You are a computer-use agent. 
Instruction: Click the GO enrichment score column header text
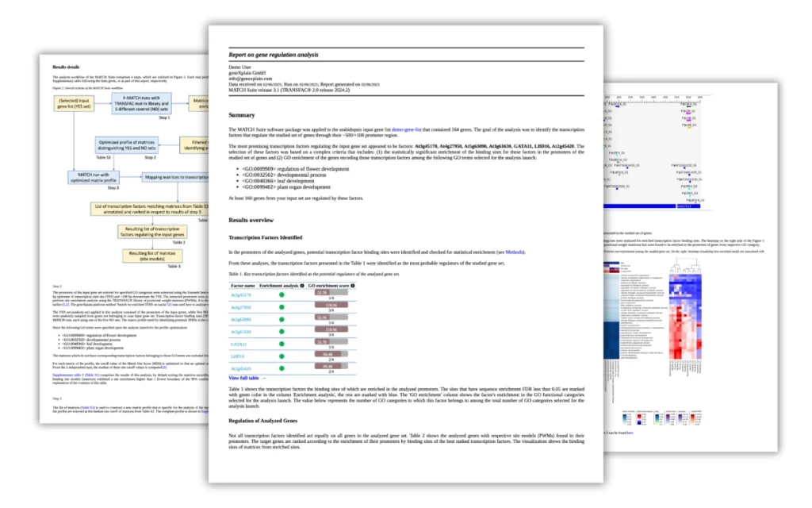pos(328,286)
